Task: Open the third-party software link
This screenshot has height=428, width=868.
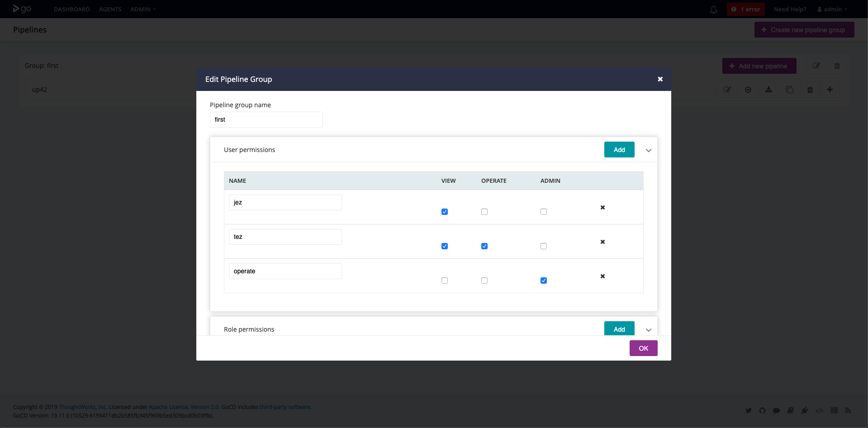Action: point(285,407)
